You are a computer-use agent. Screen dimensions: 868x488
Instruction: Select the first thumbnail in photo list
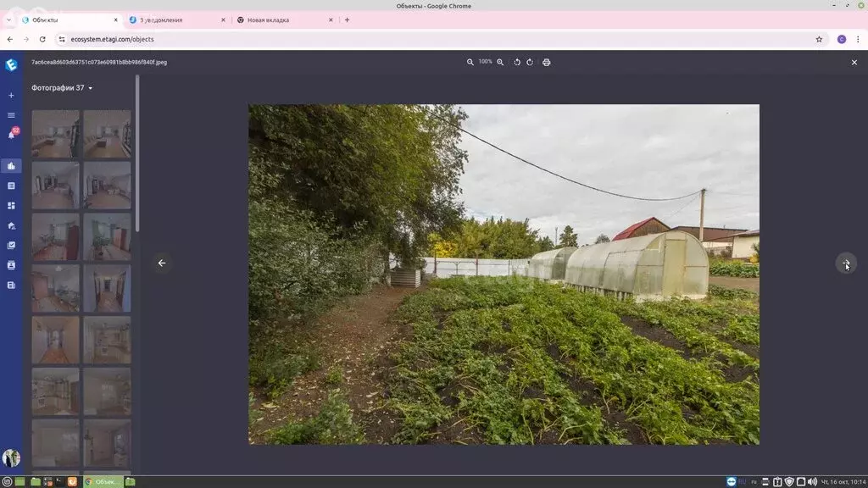[55, 134]
